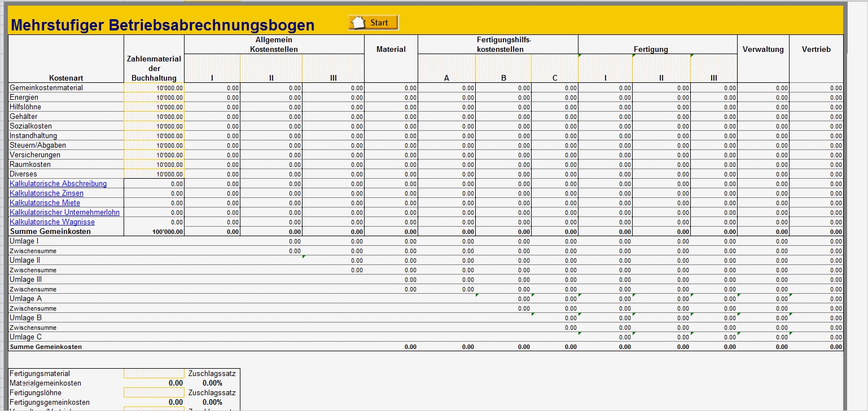Open the Kalkulatorische Abschreibung link
Screen dimensions: 868x411
click(x=58, y=183)
